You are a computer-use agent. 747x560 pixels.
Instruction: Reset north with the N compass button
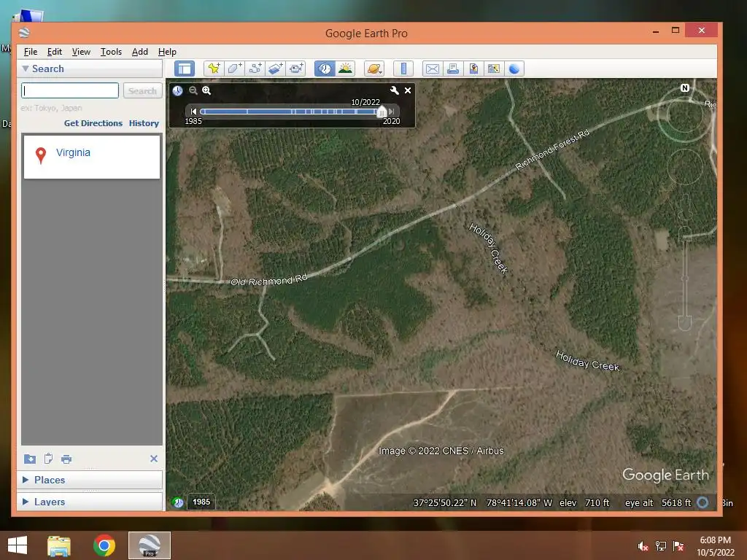tap(684, 87)
